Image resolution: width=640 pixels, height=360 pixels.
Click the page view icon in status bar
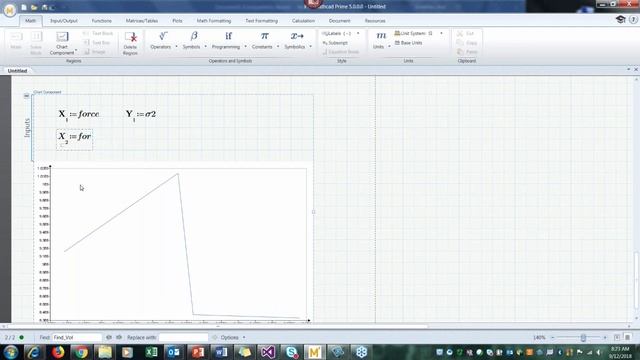pyautogui.click(x=617, y=338)
